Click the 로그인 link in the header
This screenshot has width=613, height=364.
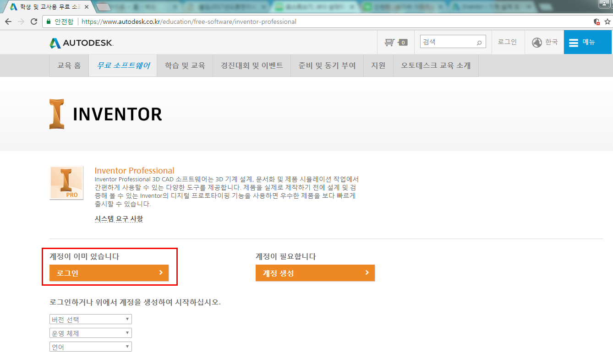click(x=507, y=42)
